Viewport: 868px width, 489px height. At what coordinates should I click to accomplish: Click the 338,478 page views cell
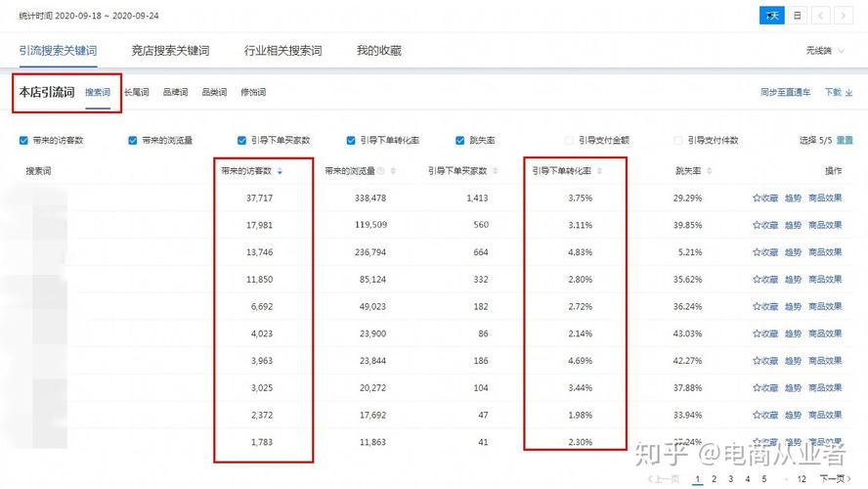click(x=370, y=198)
